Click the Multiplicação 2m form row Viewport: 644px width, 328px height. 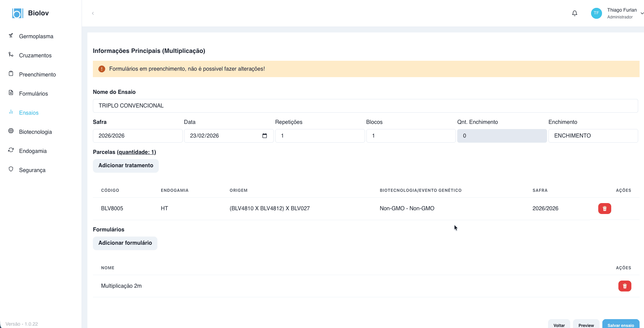[x=366, y=286]
